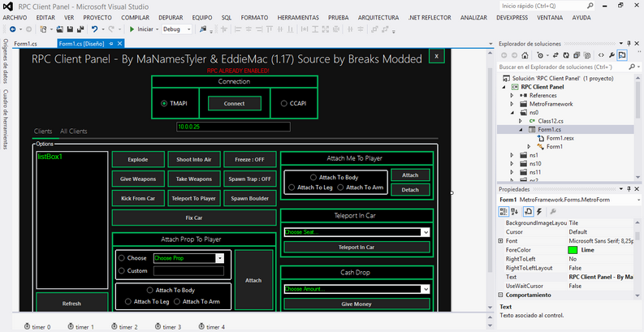Open the ARCHIVO menu

15,18
